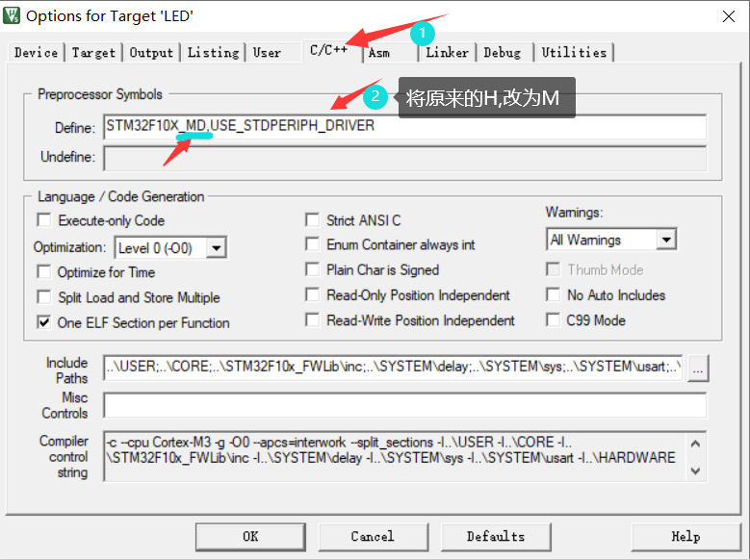Toggle Split Load and Store Multiple
Viewport: 750px width, 560px height.
[x=44, y=297]
